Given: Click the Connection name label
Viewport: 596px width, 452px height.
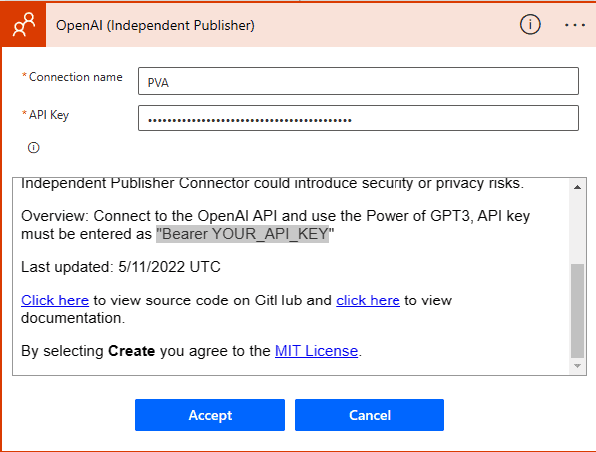Looking at the screenshot, I should point(76,77).
